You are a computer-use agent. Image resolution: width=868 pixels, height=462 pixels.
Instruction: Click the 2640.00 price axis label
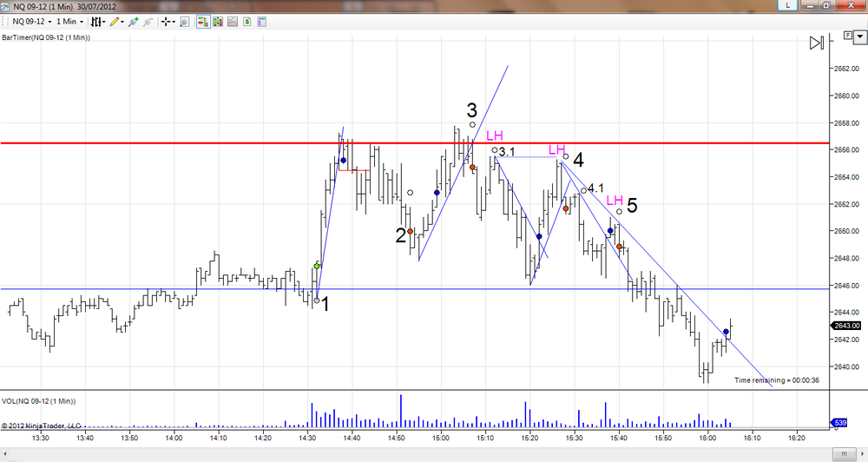click(847, 366)
